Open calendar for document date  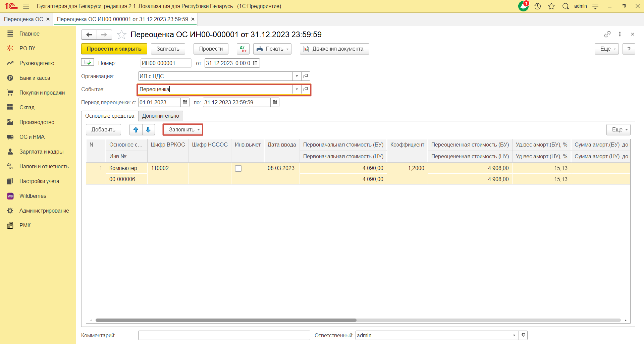(255, 63)
